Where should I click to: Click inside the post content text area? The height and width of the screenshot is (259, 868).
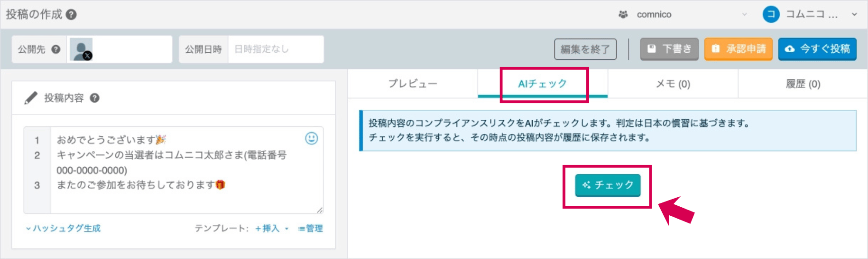pyautogui.click(x=187, y=170)
